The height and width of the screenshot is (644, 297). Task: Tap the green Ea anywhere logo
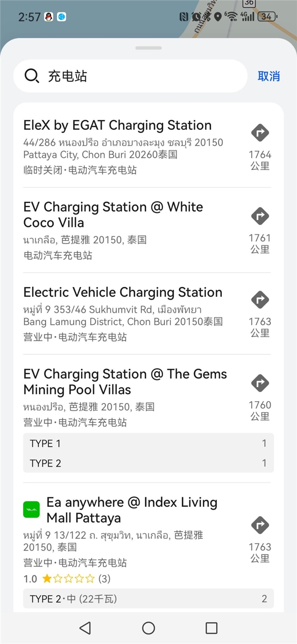pos(32,510)
